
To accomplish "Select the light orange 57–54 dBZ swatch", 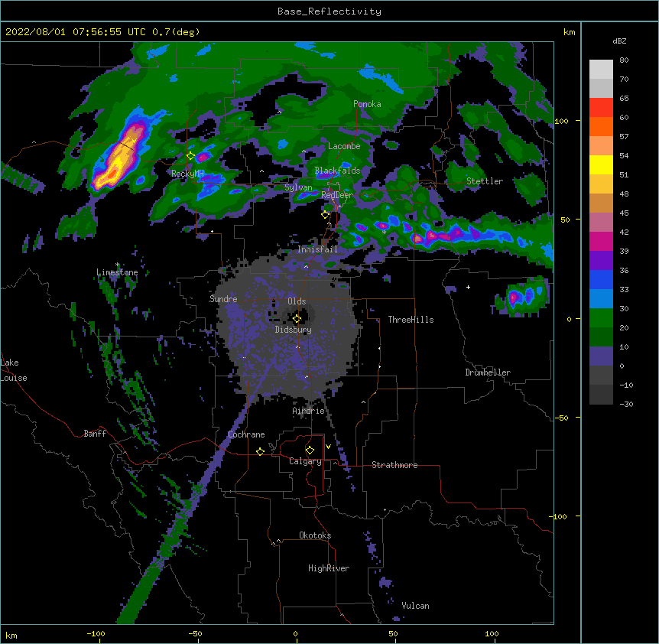I will [x=601, y=146].
